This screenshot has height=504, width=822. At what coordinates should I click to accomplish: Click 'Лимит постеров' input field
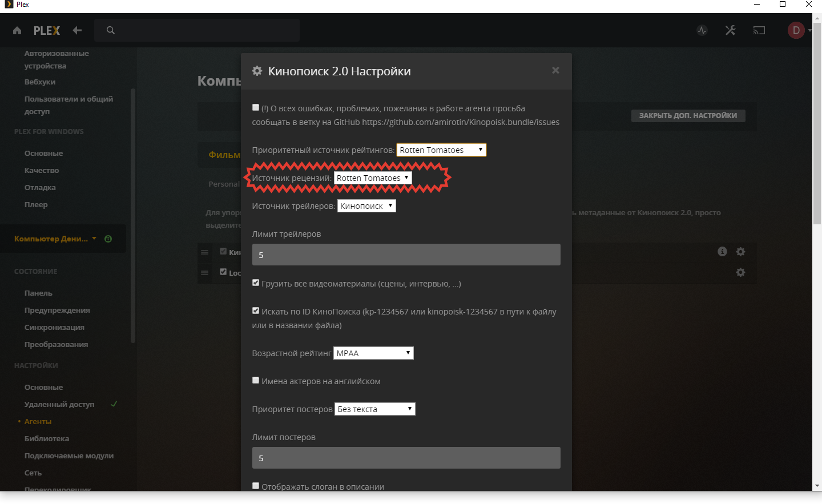[406, 458]
